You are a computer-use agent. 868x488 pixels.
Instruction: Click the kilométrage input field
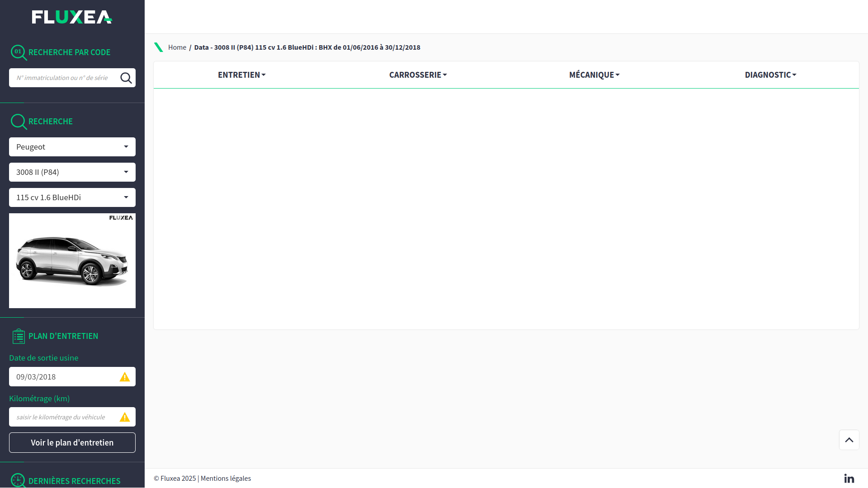click(72, 417)
